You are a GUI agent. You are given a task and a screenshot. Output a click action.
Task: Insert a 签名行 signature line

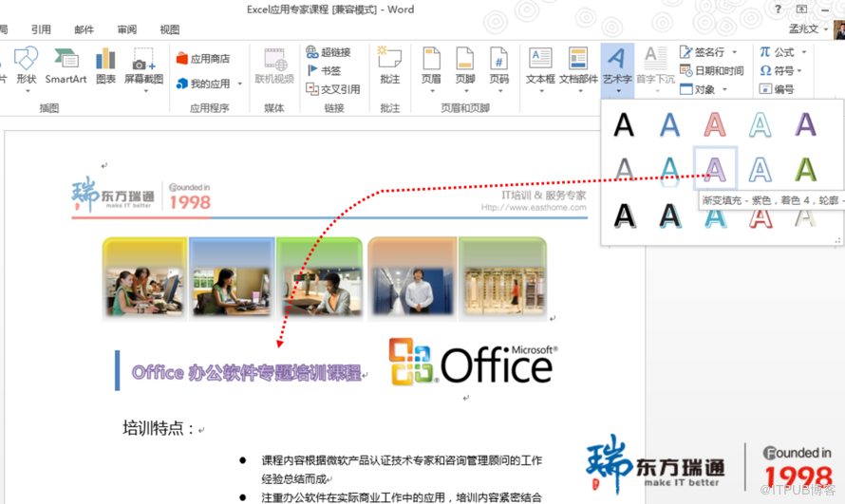coord(703,51)
